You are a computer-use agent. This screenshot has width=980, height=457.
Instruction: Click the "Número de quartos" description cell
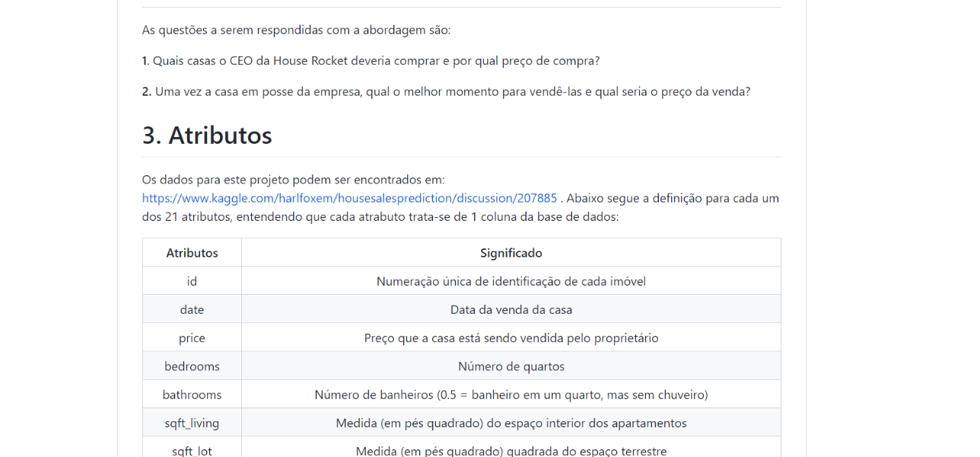tap(511, 366)
